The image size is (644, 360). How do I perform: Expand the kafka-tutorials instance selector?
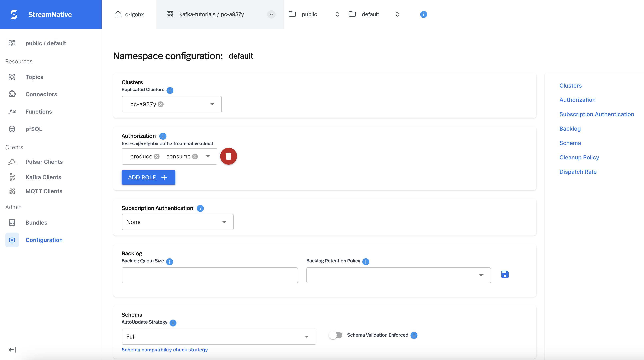pos(271,14)
